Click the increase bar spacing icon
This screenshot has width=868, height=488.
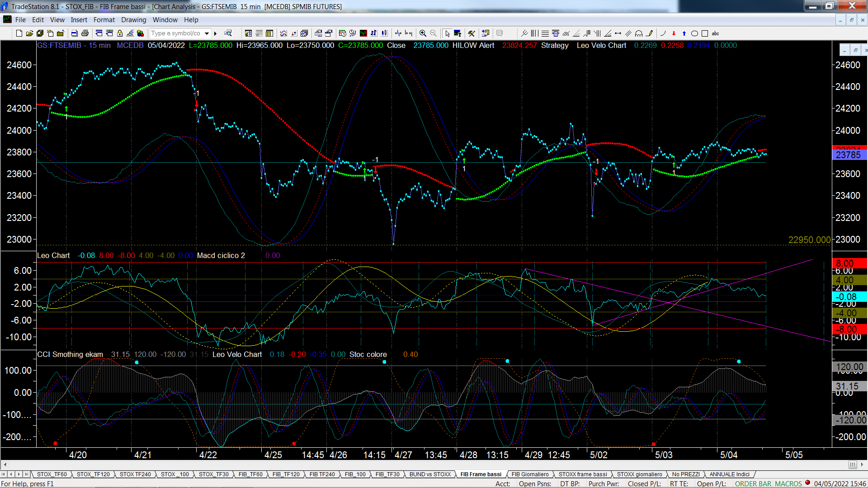[409, 33]
